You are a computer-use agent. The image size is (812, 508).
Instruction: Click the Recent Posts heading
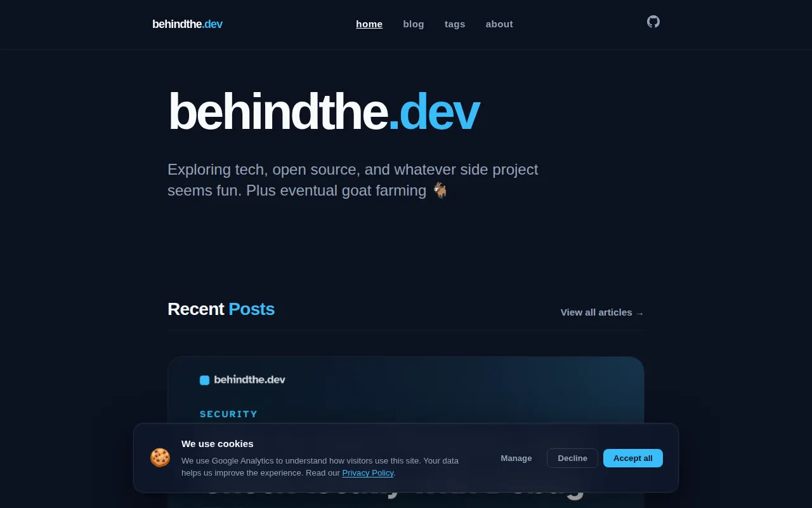point(221,309)
